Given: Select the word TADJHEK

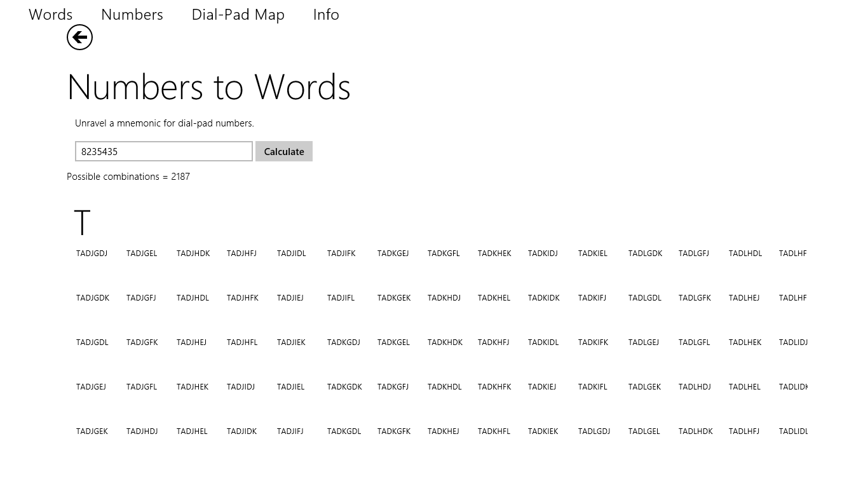Looking at the screenshot, I should pyautogui.click(x=193, y=387).
